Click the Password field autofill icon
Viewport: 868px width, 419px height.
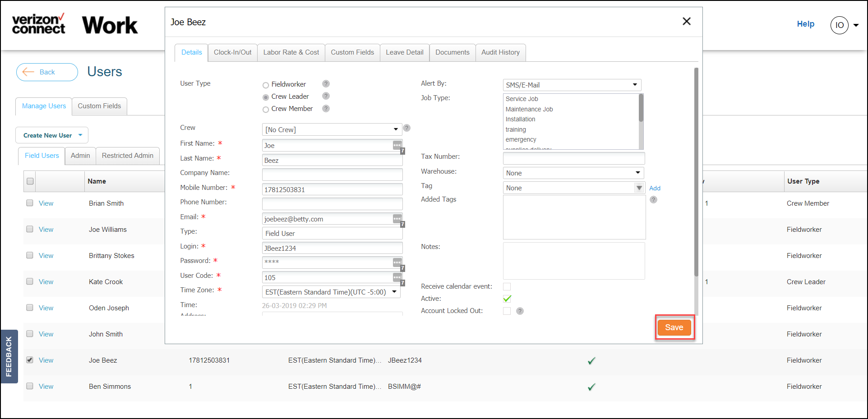[397, 262]
